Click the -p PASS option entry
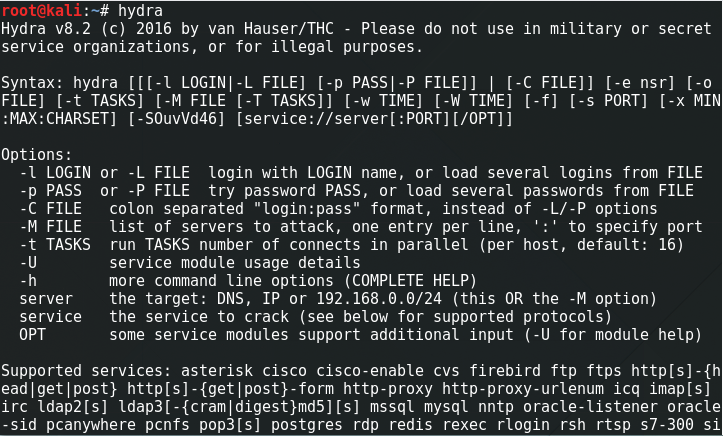Screen dimensions: 723x436 50,191
